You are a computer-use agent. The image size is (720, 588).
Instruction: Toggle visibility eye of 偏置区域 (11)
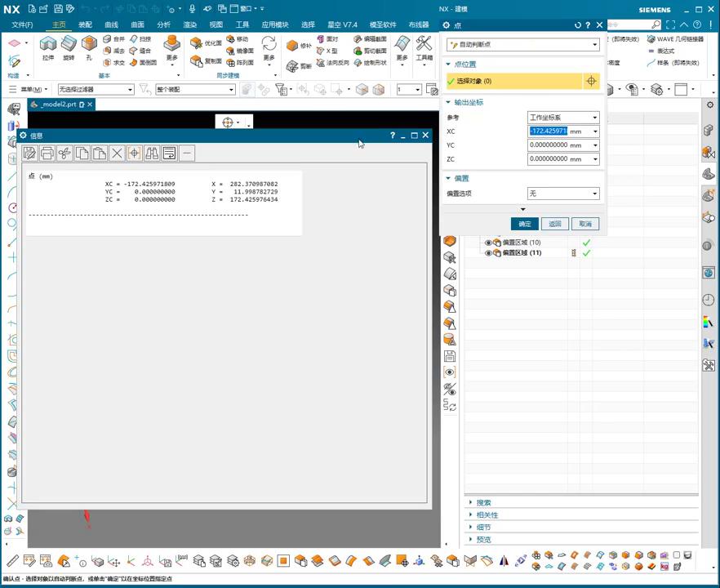pyautogui.click(x=488, y=253)
